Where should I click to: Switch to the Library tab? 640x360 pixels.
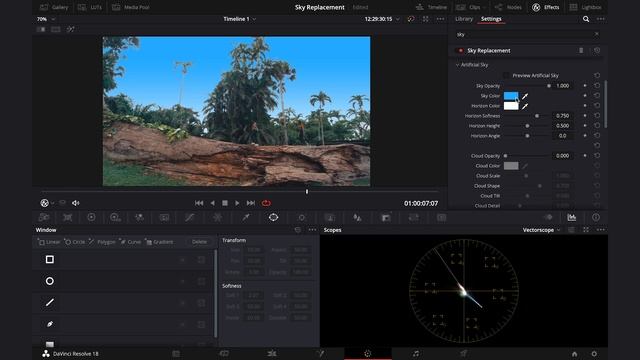(464, 19)
